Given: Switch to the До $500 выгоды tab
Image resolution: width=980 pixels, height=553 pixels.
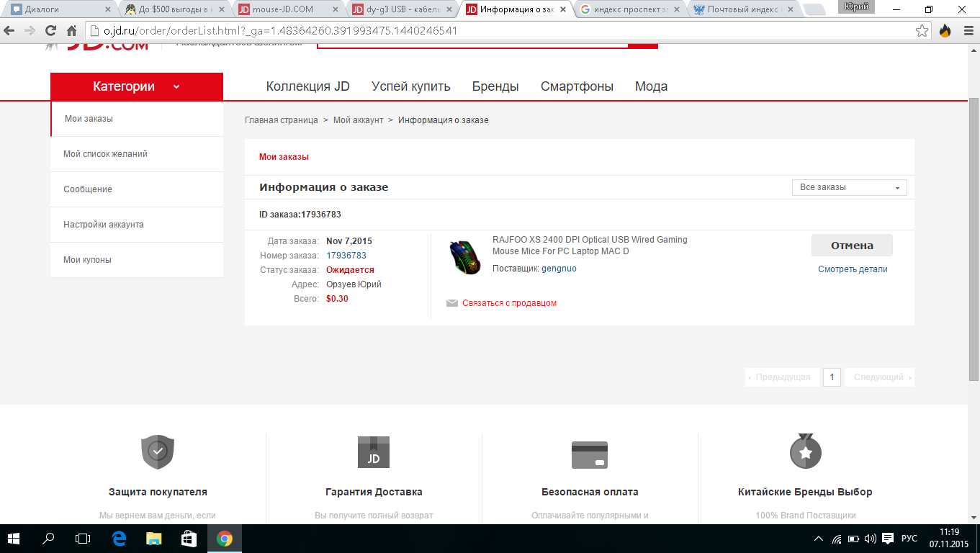Looking at the screenshot, I should point(174,10).
